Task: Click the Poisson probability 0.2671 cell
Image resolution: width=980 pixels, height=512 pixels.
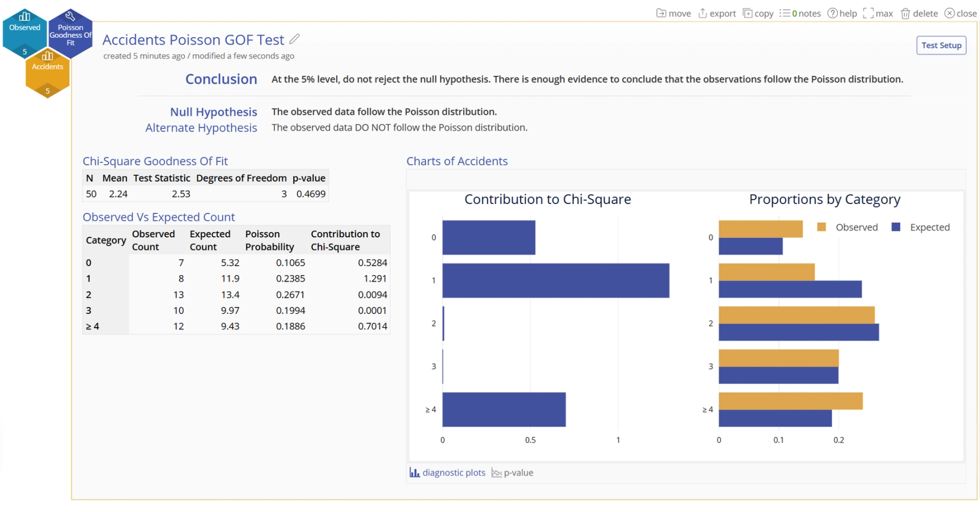Action: tap(290, 295)
